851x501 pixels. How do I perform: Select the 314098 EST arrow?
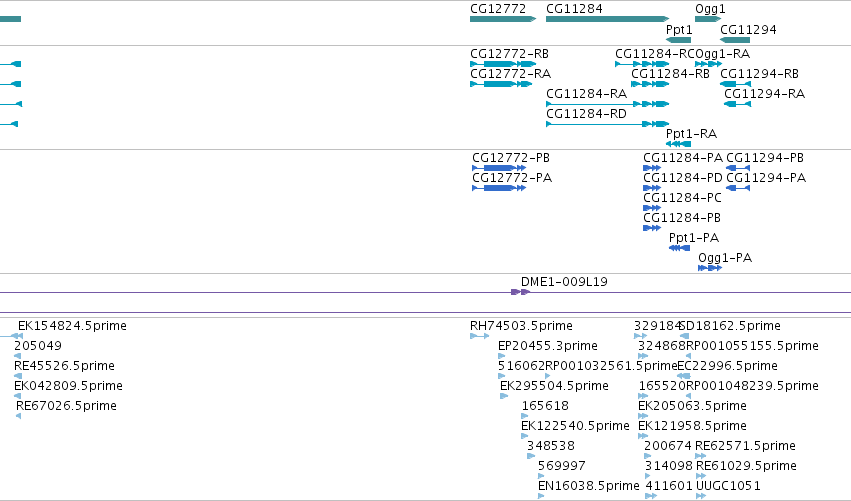click(x=648, y=476)
